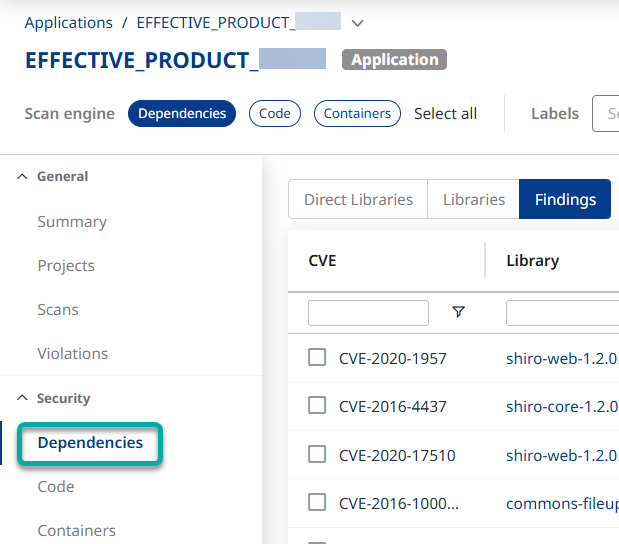619x544 pixels.
Task: Collapse the Security section chevron
Action: coord(22,399)
